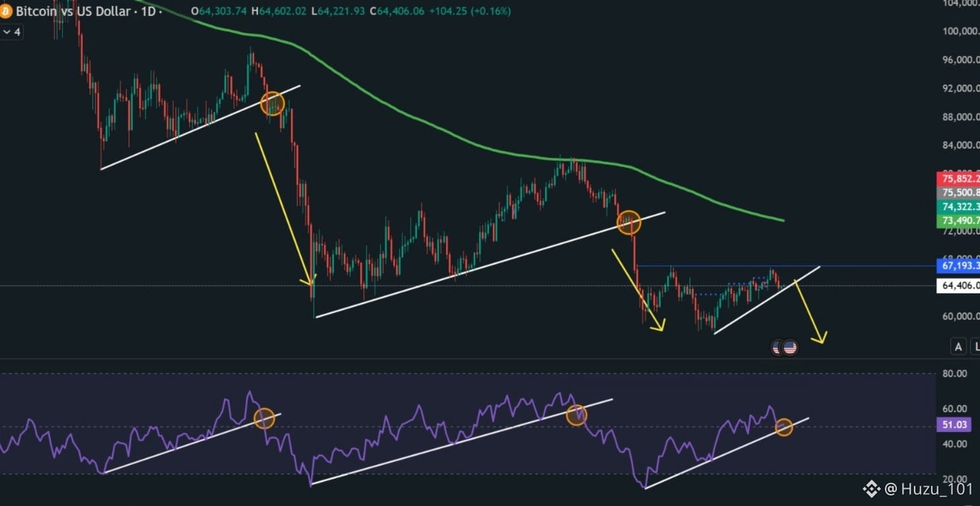Viewport: 980px width, 506px height.
Task: Click the 80.00 RSI axis tick
Action: [x=954, y=373]
